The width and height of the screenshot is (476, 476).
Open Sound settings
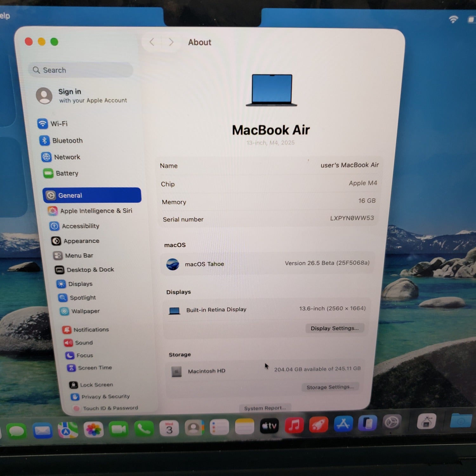pyautogui.click(x=79, y=343)
